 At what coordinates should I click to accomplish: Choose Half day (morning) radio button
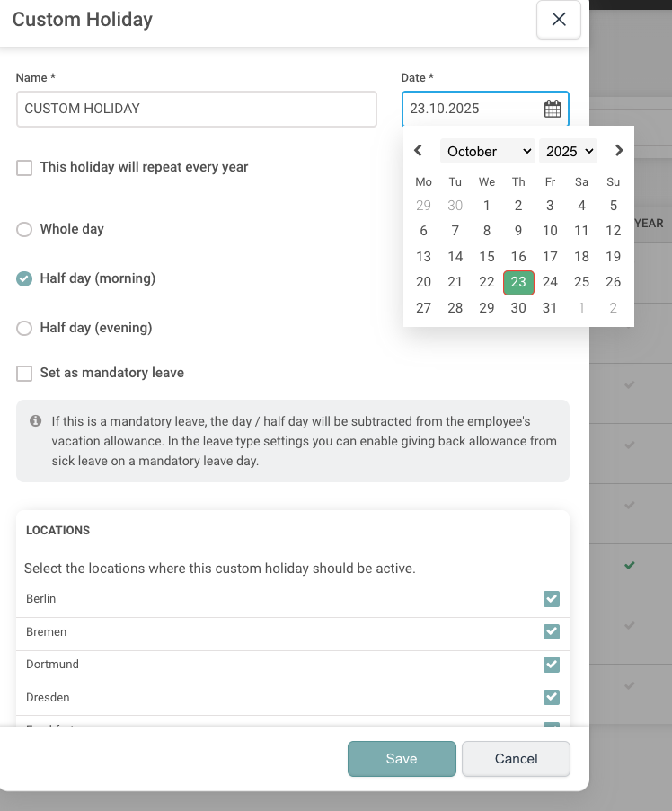click(x=24, y=278)
